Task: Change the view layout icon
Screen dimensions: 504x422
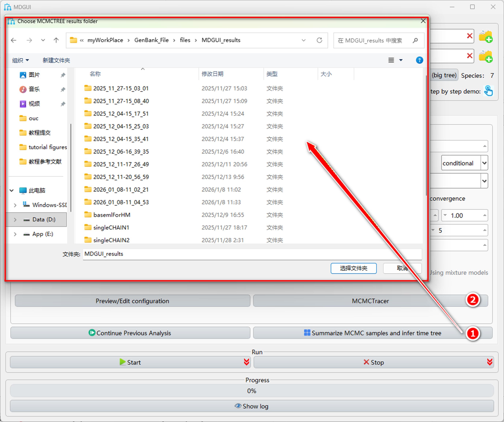Action: pos(391,60)
